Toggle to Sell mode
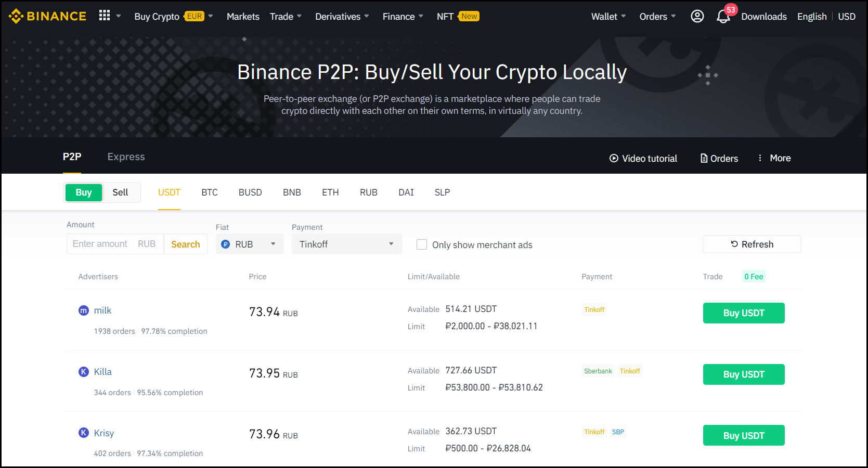Viewport: 868px width, 468px height. click(x=120, y=192)
